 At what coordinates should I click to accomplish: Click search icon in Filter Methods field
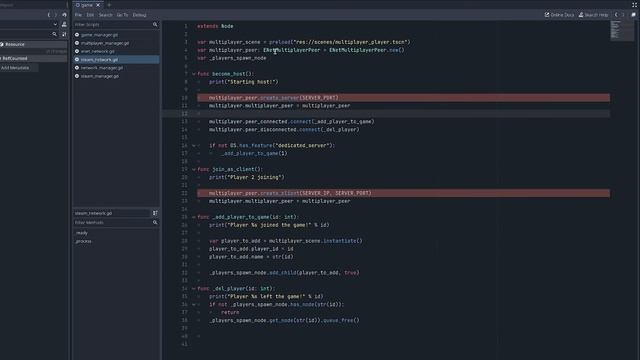coord(155,223)
